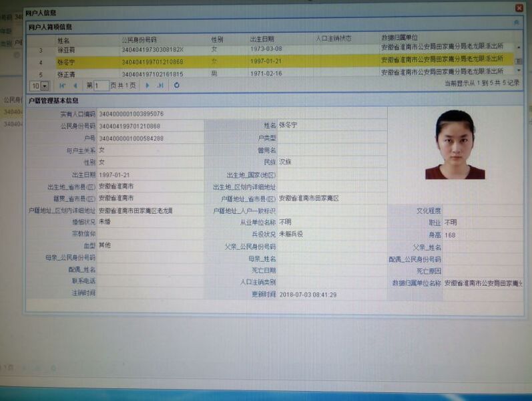The image size is (532, 401).
Task: Click the birth date cell 1973-03-08
Action: tap(266, 49)
